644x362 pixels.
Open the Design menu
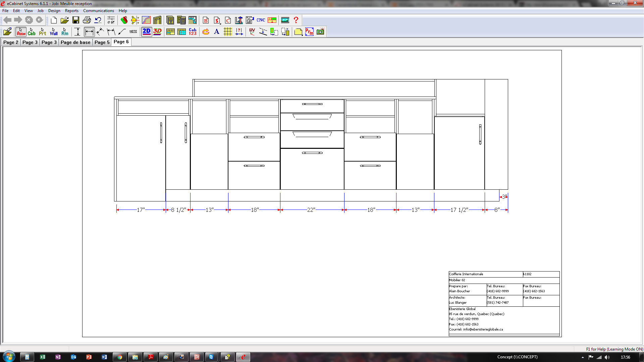[54, 11]
